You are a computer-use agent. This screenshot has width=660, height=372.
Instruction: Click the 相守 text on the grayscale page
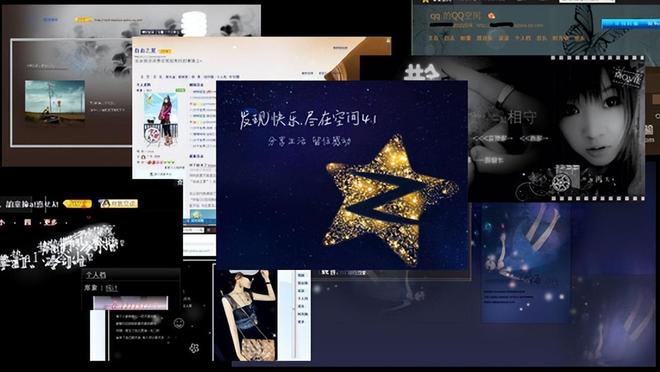coord(522,118)
